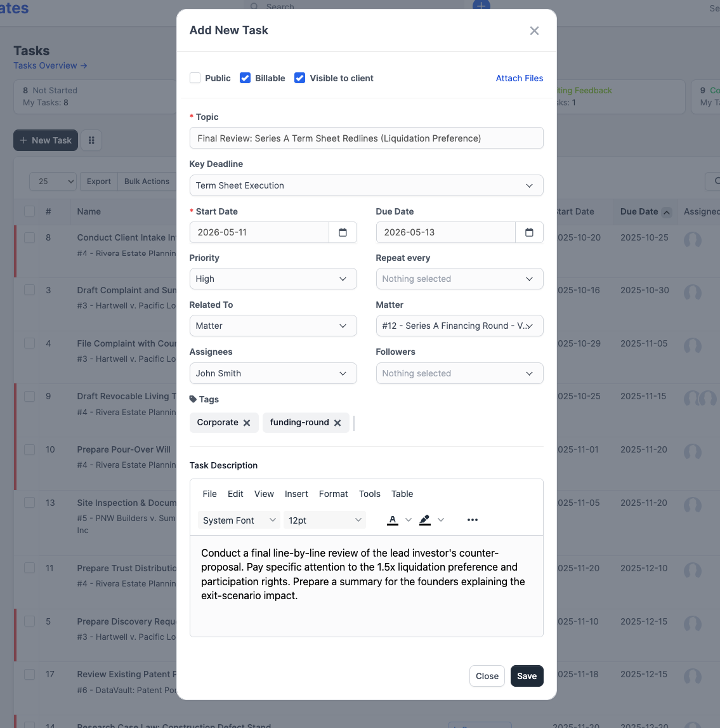Click the text color icon in editor
Screen dimensions: 720x728
[x=393, y=520]
